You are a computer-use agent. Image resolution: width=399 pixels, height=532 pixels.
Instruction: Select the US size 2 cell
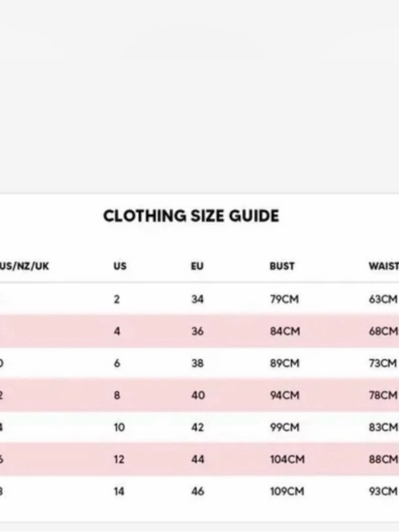coord(117,299)
